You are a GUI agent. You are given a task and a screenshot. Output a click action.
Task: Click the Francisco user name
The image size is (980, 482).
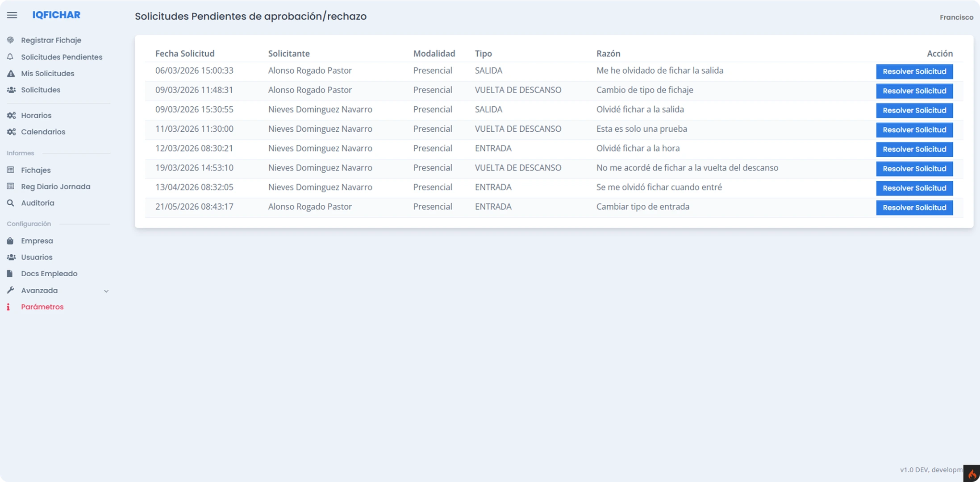(956, 17)
